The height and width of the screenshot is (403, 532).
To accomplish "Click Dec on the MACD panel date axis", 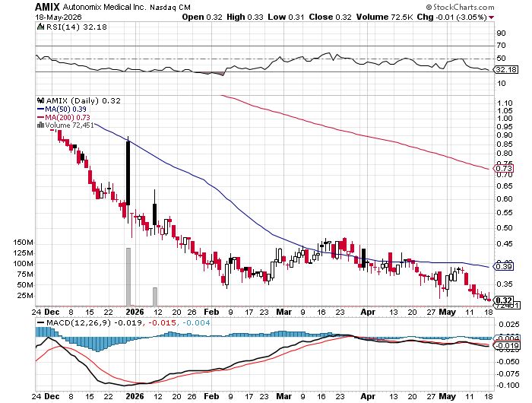I will point(52,396).
